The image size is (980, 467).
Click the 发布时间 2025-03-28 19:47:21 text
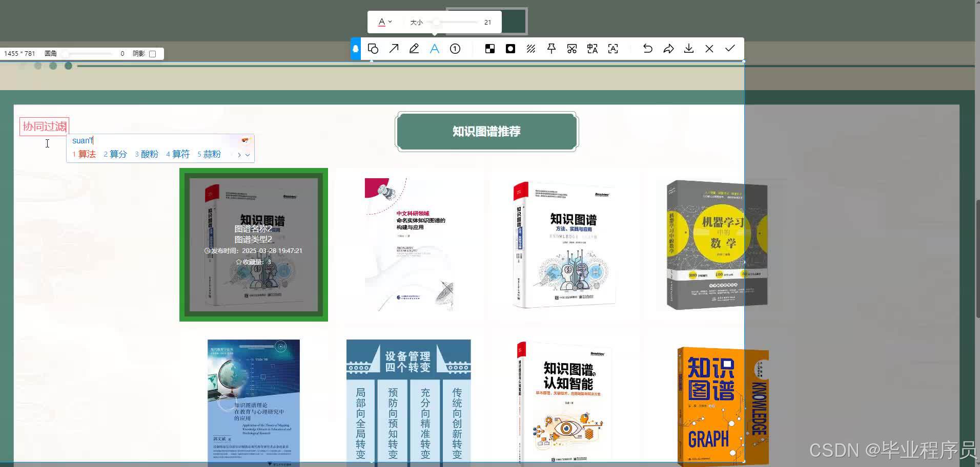pyautogui.click(x=253, y=251)
